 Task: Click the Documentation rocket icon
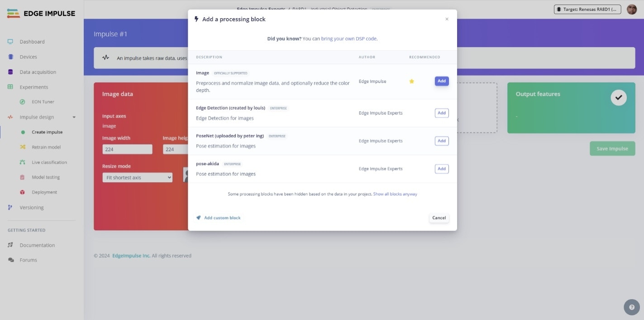click(x=10, y=245)
